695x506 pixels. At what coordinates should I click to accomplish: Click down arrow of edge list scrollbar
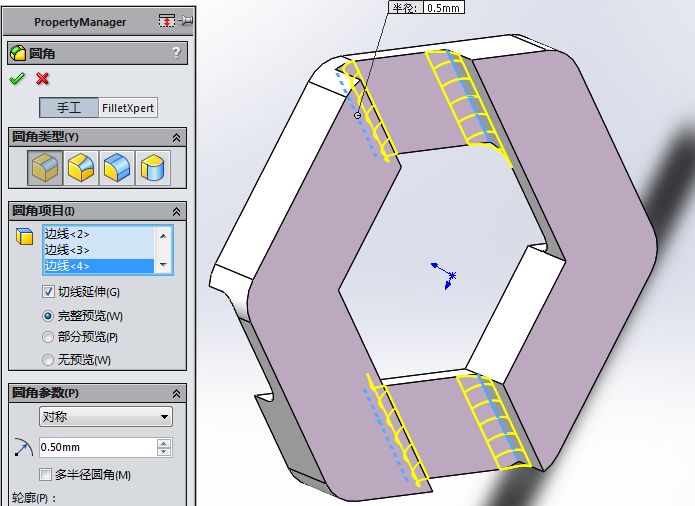[163, 265]
